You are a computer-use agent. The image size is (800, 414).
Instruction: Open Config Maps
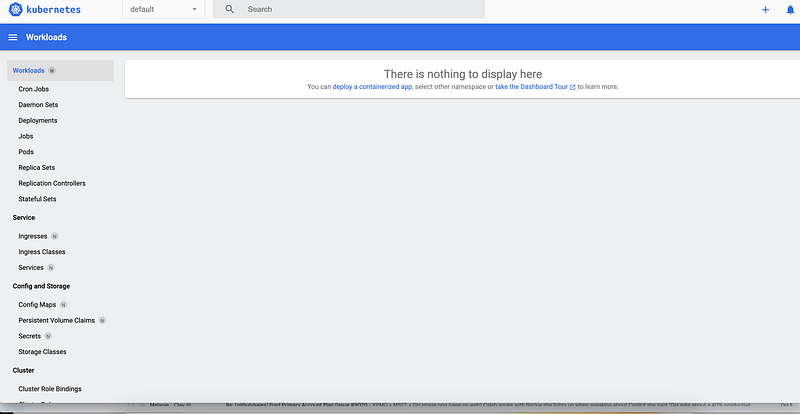pyautogui.click(x=37, y=305)
